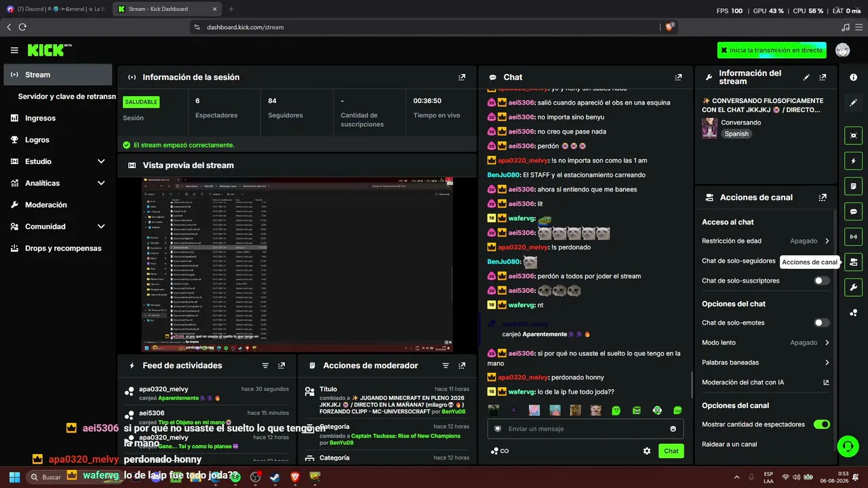Turn off Mostrar cantidad de espectadores
Viewport: 868px width, 488px height.
coord(821,424)
